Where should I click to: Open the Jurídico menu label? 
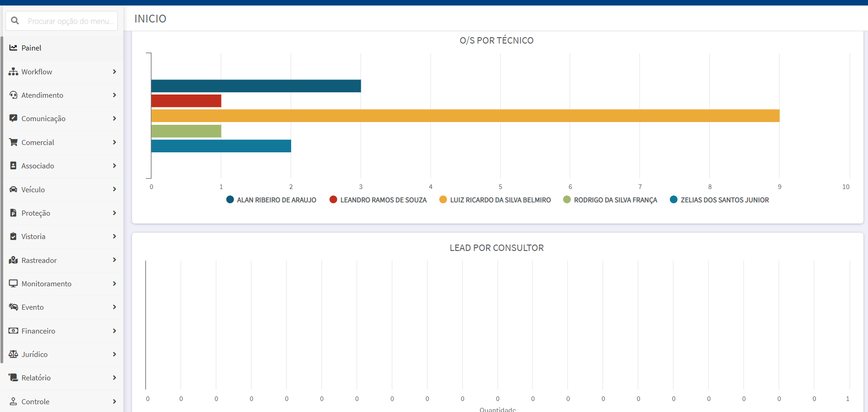(x=34, y=354)
